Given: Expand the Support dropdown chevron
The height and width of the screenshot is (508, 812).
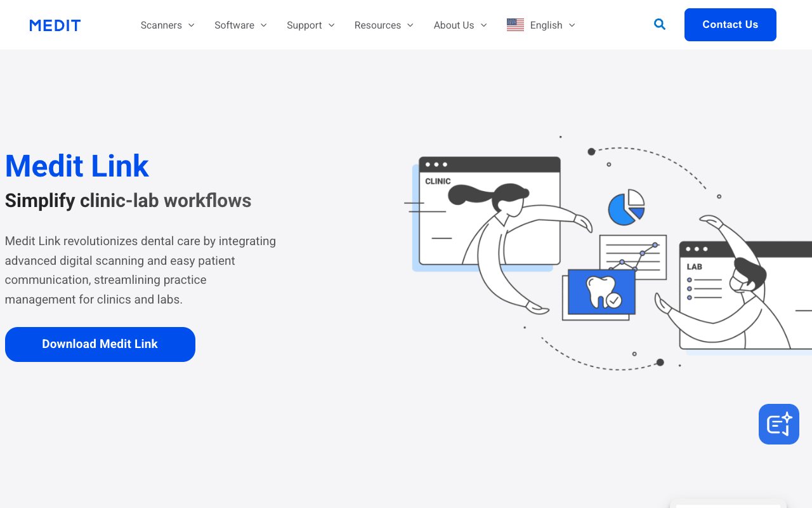Looking at the screenshot, I should point(331,25).
